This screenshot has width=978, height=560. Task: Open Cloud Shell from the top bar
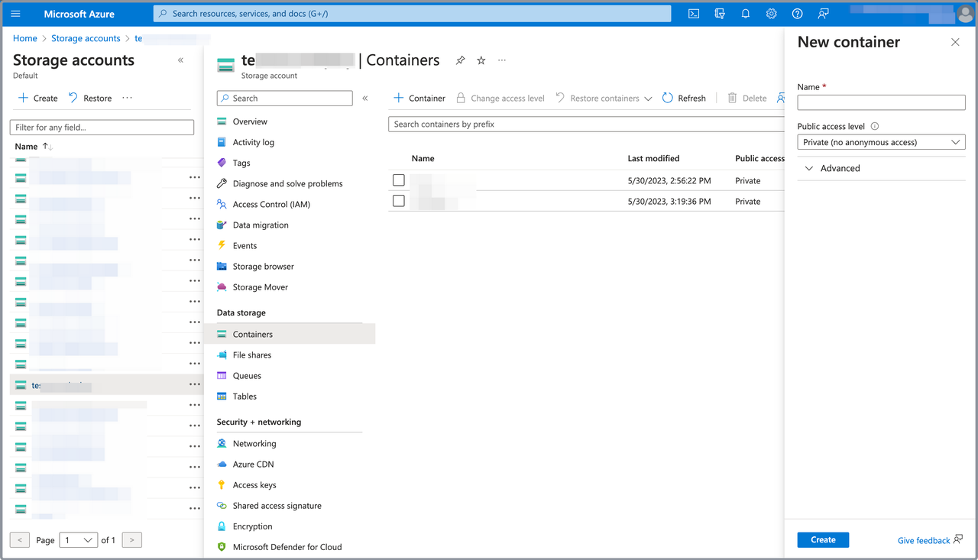pos(694,14)
